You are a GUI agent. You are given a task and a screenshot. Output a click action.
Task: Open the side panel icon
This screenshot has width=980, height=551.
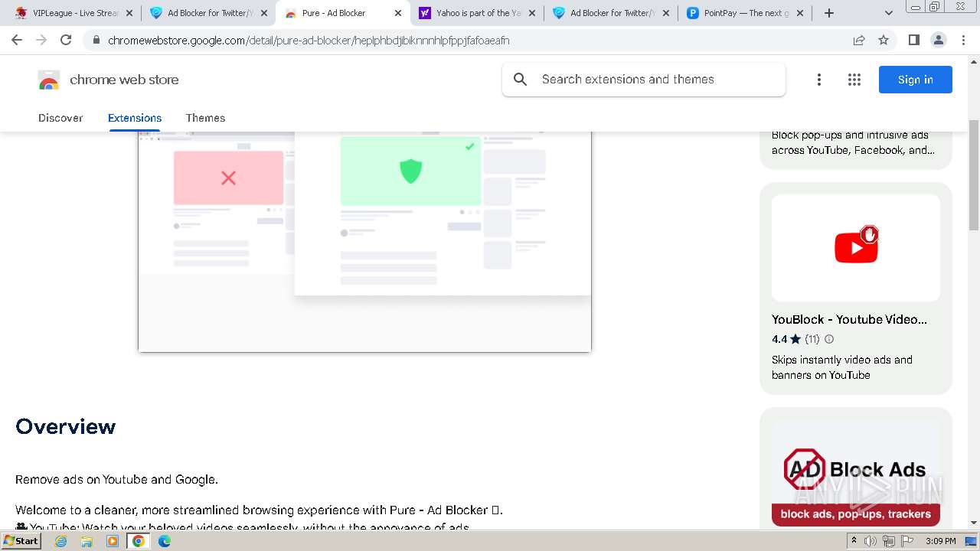[914, 40]
